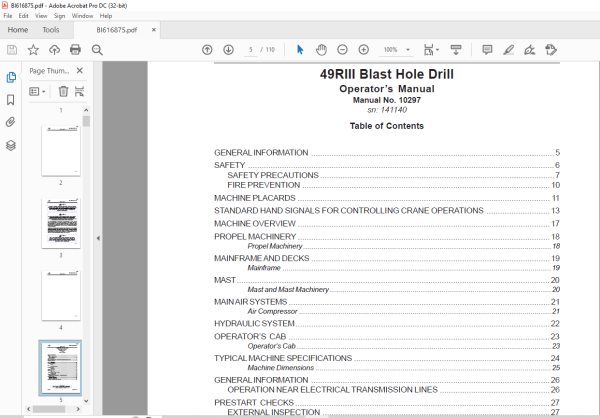Select page 5 thumbnail
The image size is (600, 418).
pos(60,368)
